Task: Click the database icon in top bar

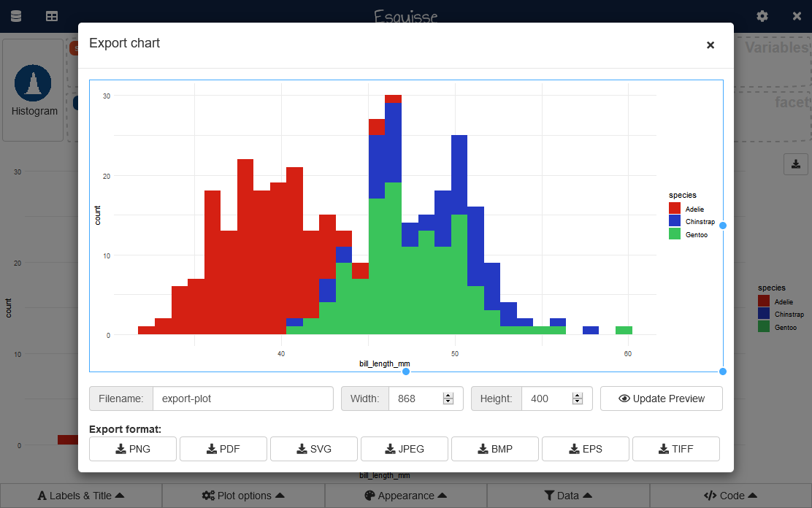Action: coord(16,16)
